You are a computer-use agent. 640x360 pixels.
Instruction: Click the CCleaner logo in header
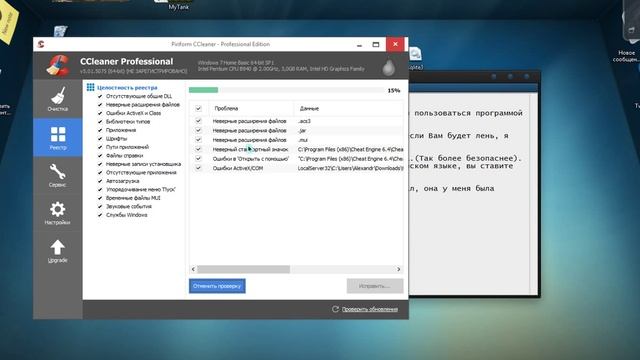[58, 65]
